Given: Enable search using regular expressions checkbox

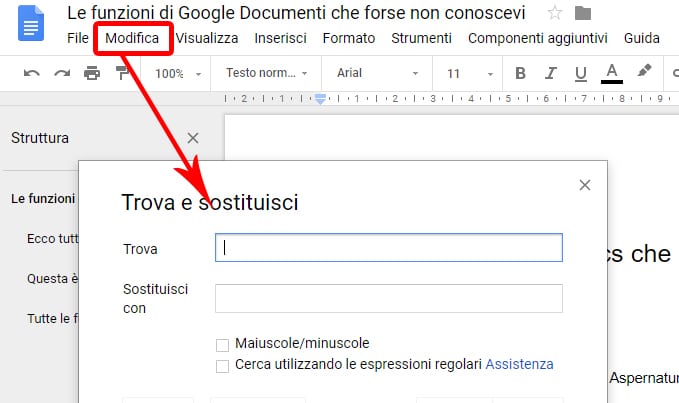Looking at the screenshot, I should pos(222,365).
